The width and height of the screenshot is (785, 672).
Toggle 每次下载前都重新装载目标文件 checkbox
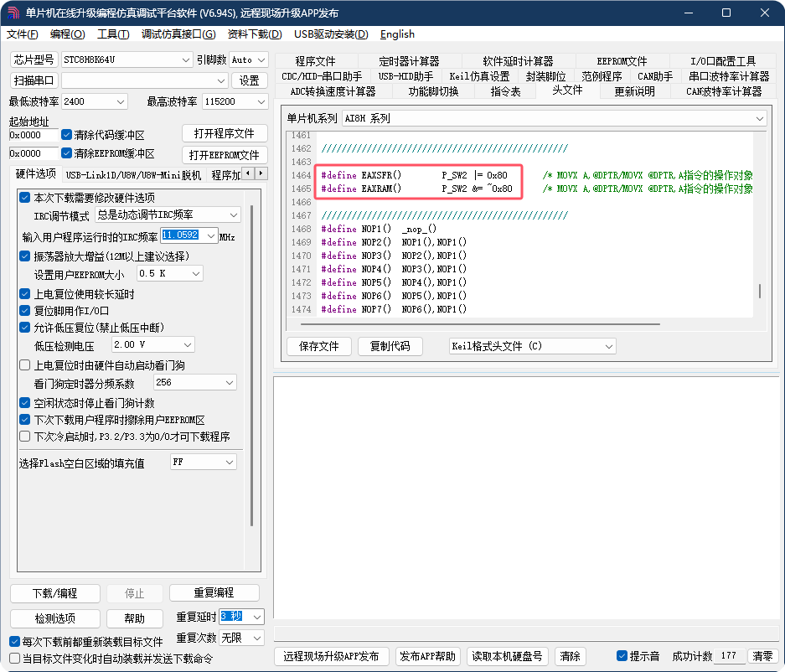click(14, 642)
